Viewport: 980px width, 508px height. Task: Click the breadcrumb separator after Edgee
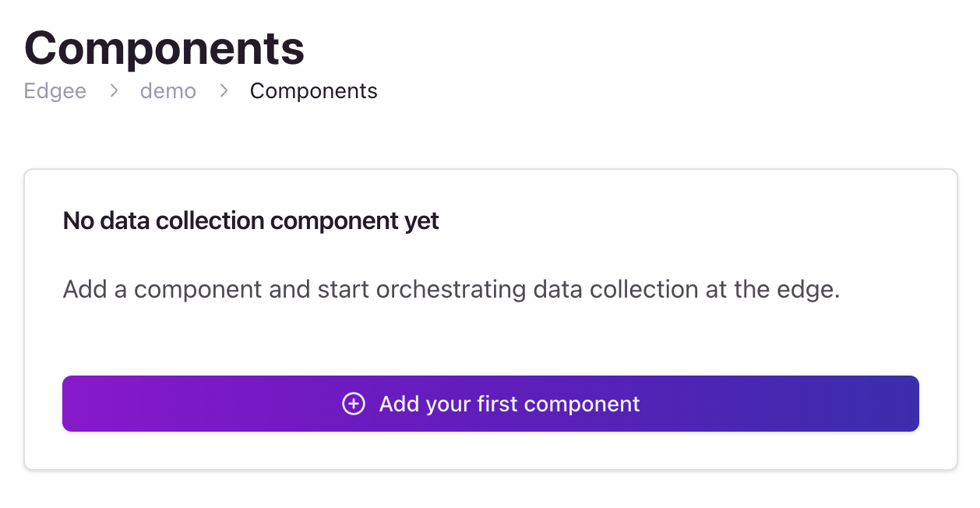(114, 90)
